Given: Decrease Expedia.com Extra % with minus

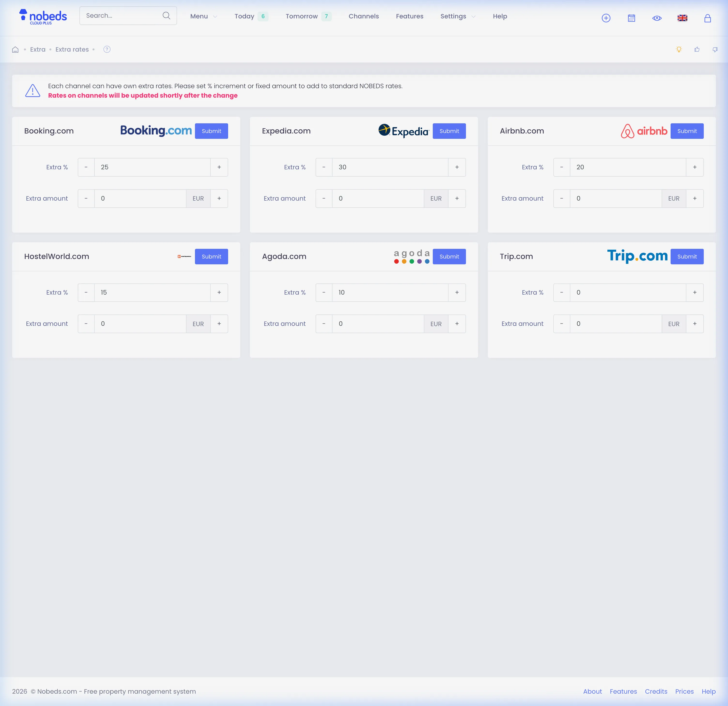Looking at the screenshot, I should click(324, 167).
